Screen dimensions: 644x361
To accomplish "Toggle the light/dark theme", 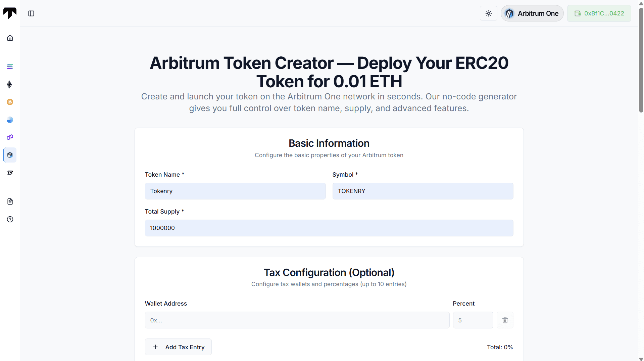I will (488, 13).
